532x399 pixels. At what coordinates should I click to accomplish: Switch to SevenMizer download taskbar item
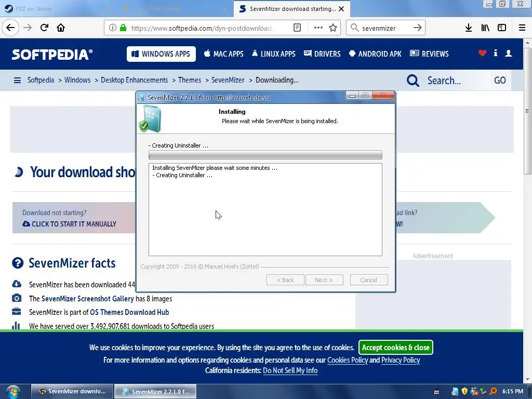pyautogui.click(x=72, y=392)
